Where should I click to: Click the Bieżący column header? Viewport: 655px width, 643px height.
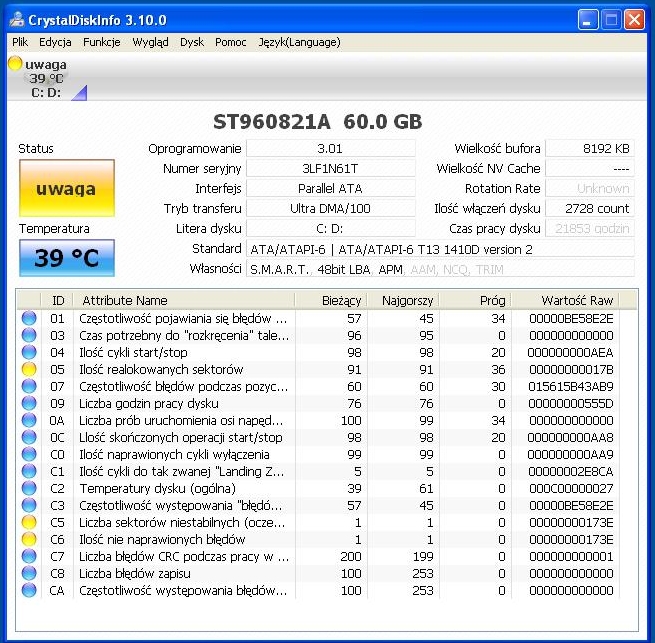point(331,300)
